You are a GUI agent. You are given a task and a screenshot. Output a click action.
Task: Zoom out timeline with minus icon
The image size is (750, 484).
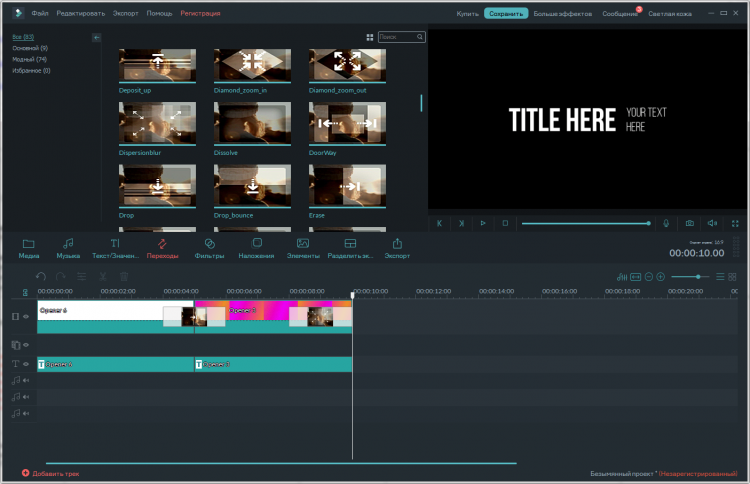(649, 277)
